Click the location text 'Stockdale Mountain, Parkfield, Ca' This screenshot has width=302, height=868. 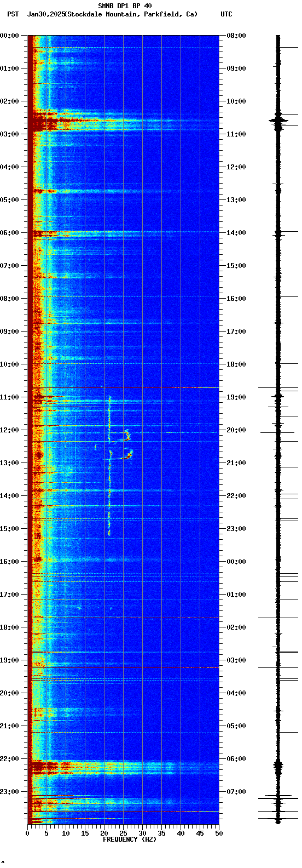[131, 14]
